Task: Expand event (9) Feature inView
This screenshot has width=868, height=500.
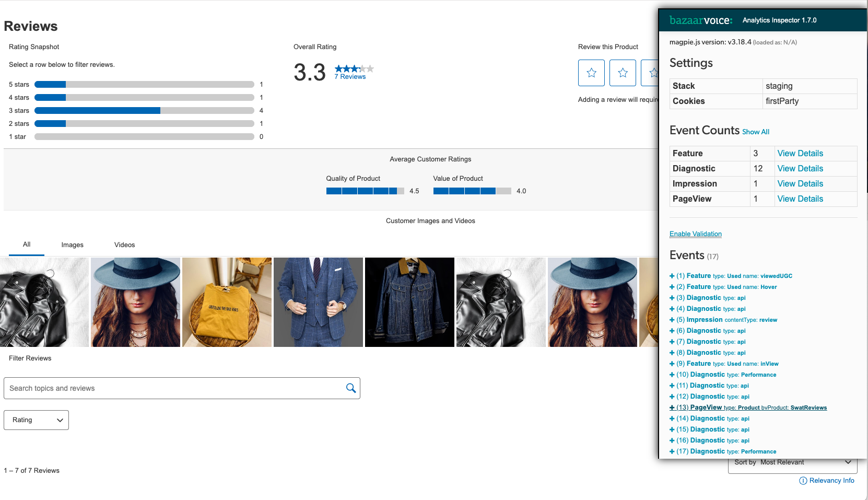Action: pos(724,364)
